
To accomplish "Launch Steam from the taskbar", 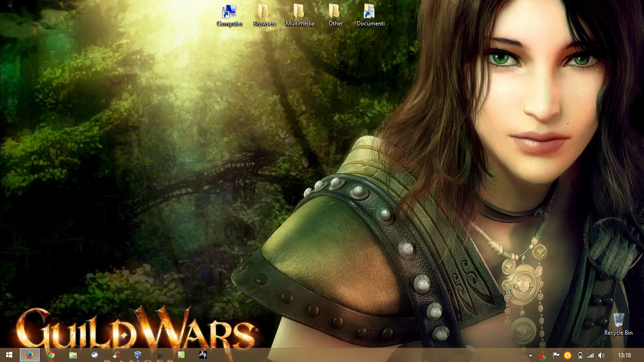I will tap(95, 355).
